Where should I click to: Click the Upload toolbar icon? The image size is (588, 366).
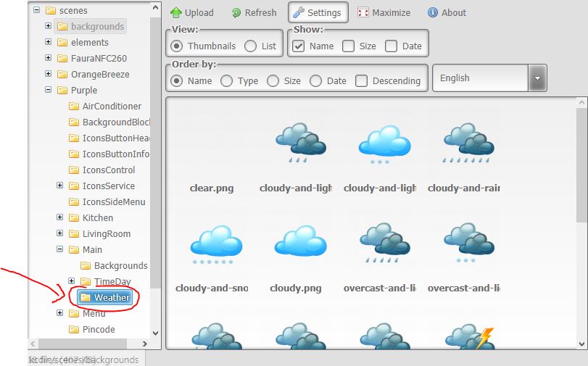[x=176, y=13]
